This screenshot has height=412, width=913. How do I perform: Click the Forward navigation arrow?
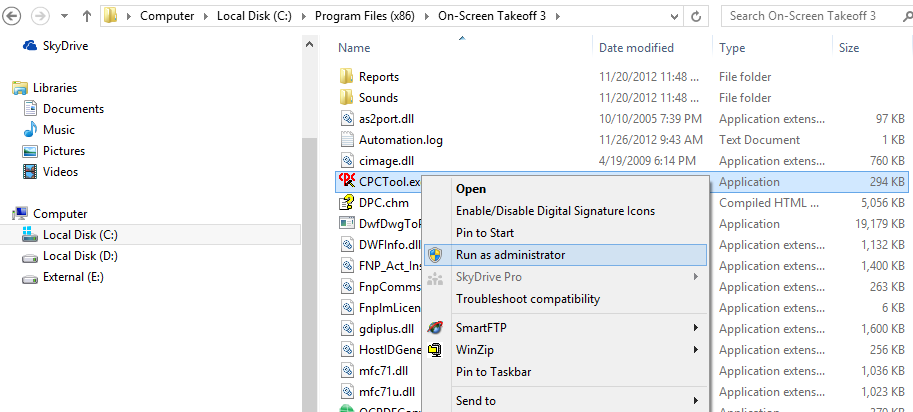(40, 16)
